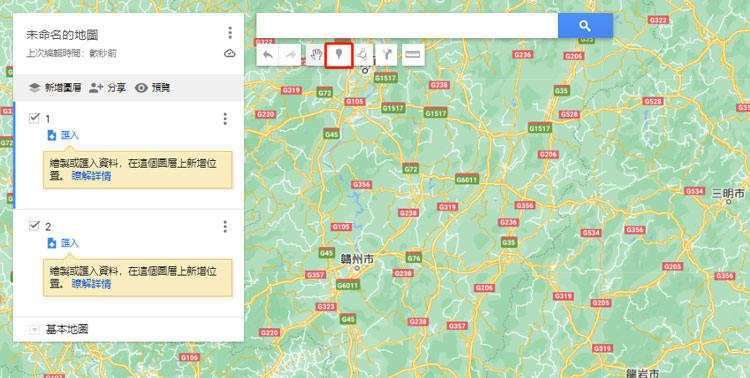Viewport: 750px width, 378px height.
Task: Select the Add directions tool
Action: (386, 55)
